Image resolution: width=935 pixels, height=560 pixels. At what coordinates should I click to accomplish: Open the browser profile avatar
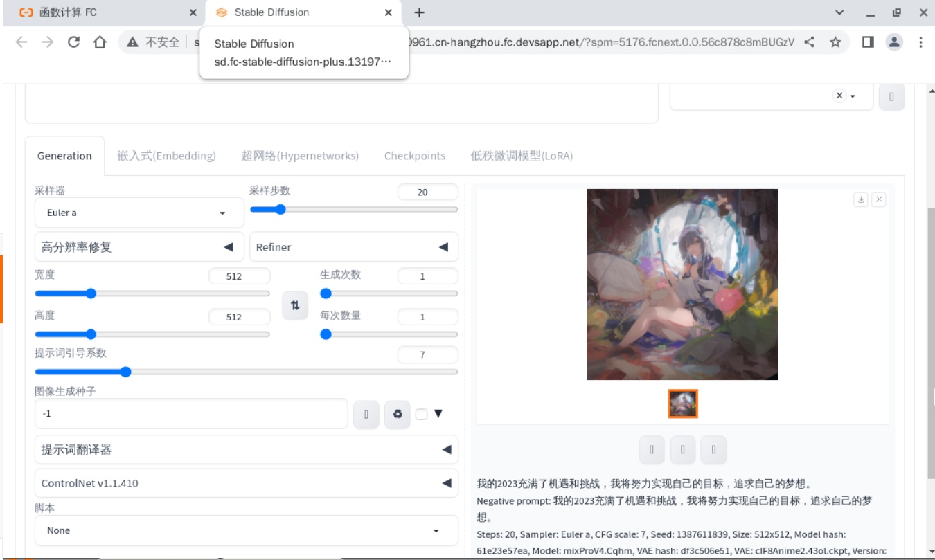[894, 42]
